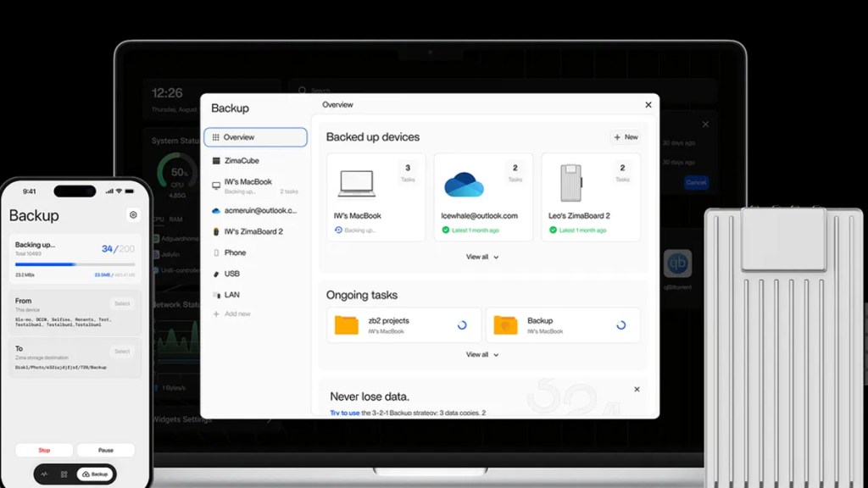Select Overview in Backup sidebar

(255, 137)
